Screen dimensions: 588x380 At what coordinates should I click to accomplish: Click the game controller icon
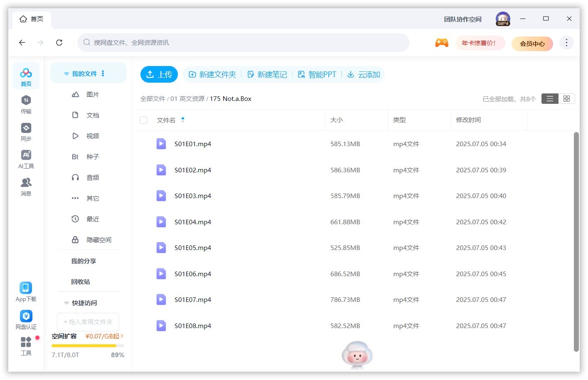(x=441, y=43)
